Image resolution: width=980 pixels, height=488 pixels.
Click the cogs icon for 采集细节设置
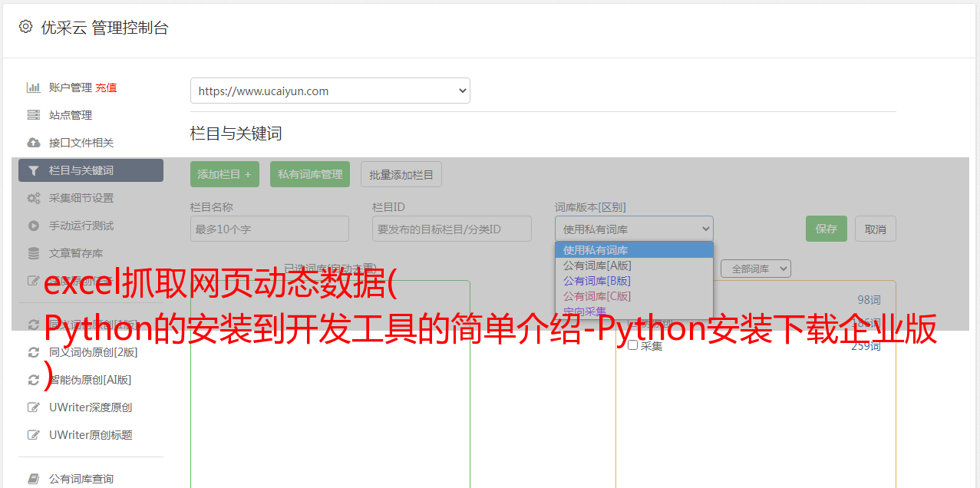33,198
